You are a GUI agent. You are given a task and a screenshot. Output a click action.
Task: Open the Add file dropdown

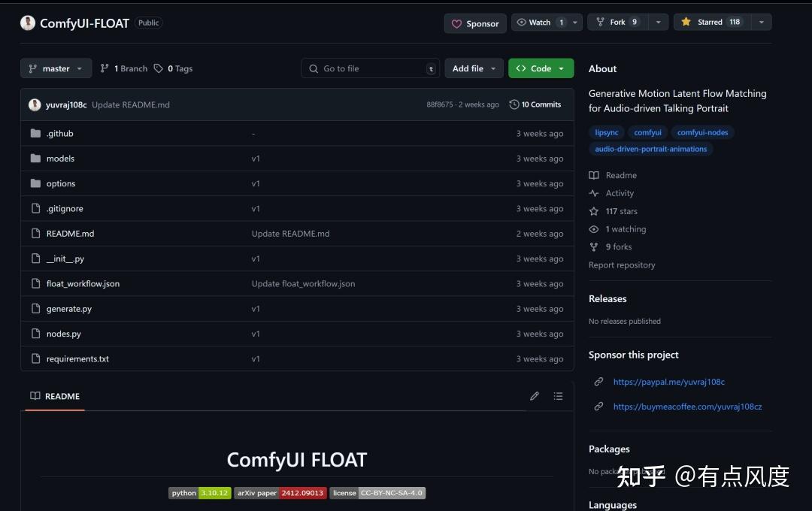coord(474,68)
